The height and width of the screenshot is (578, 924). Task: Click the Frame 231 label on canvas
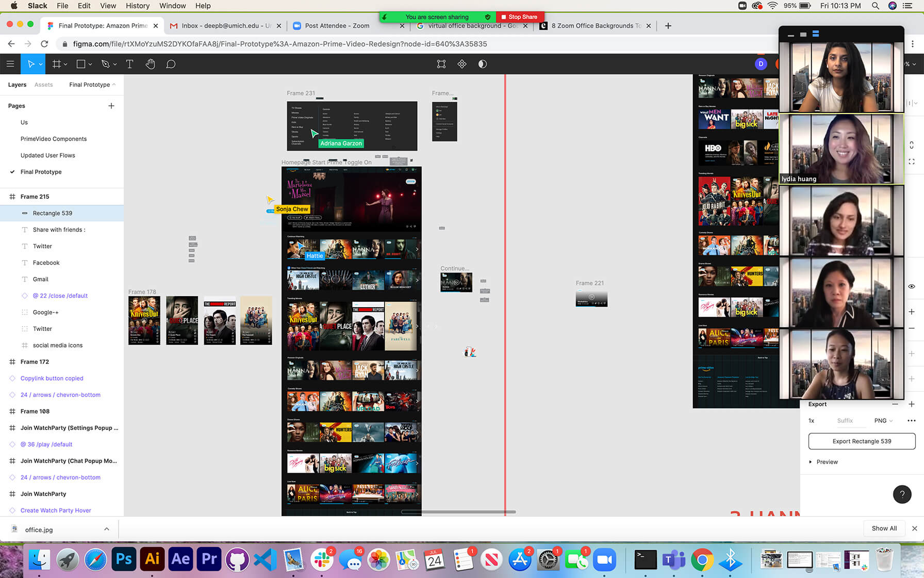click(301, 93)
